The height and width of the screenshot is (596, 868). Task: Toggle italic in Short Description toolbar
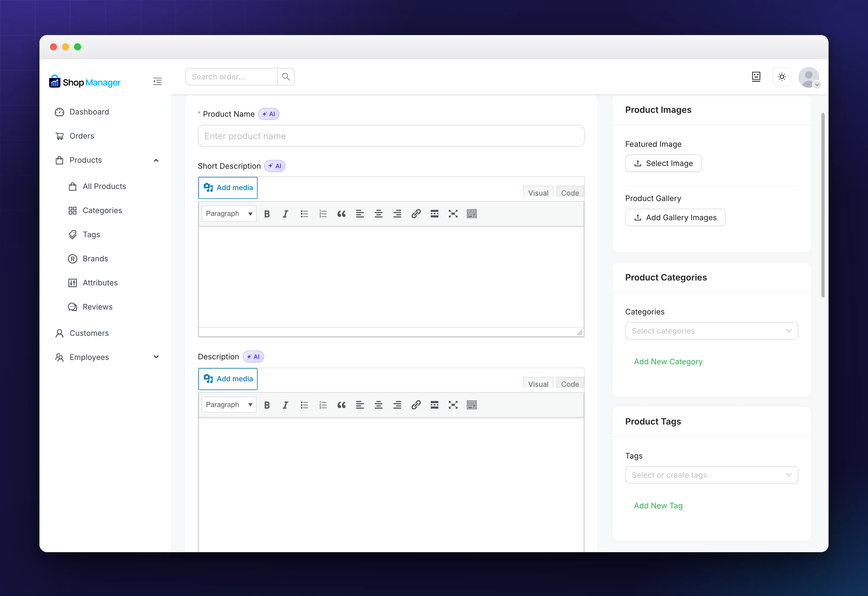(285, 214)
